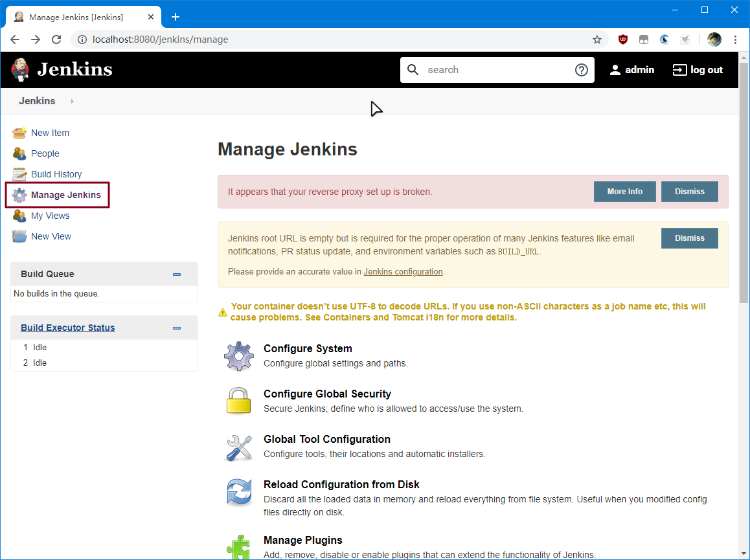
Task: Select the Manage Jenkins browser tab
Action: pos(84,17)
